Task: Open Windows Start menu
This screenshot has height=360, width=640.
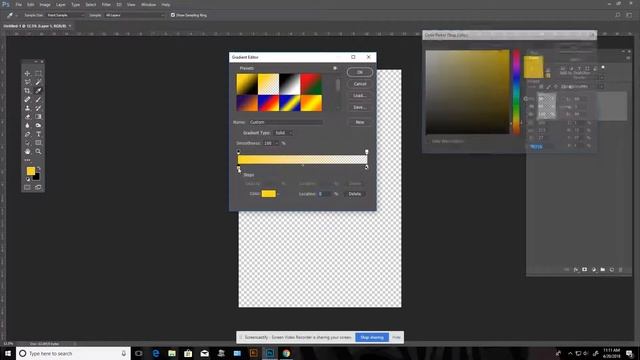Action: pos(8,353)
